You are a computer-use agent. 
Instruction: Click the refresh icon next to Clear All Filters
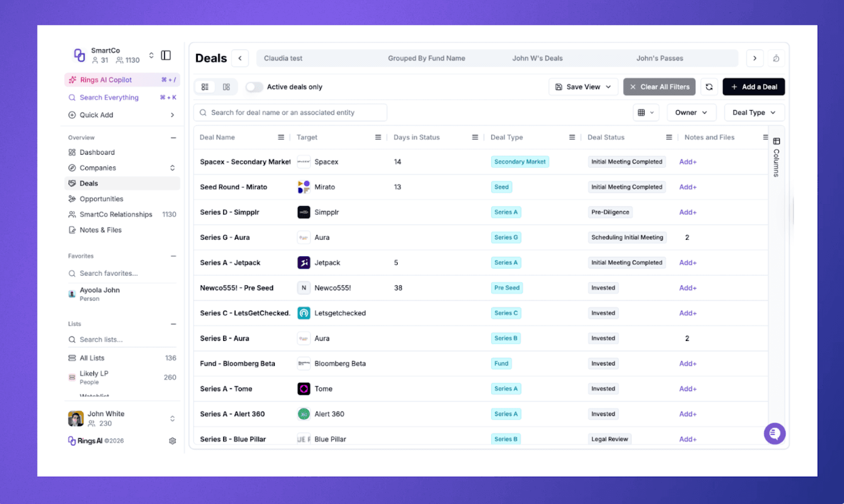[x=709, y=86]
